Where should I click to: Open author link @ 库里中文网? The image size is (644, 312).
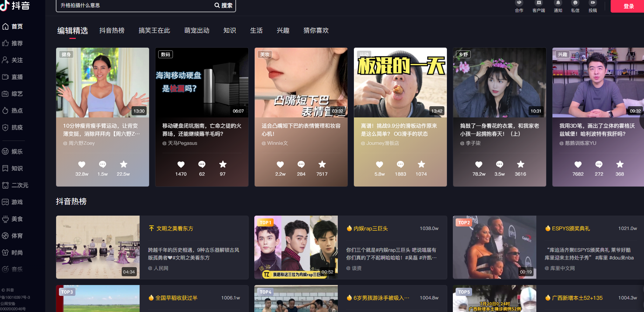pyautogui.click(x=560, y=268)
